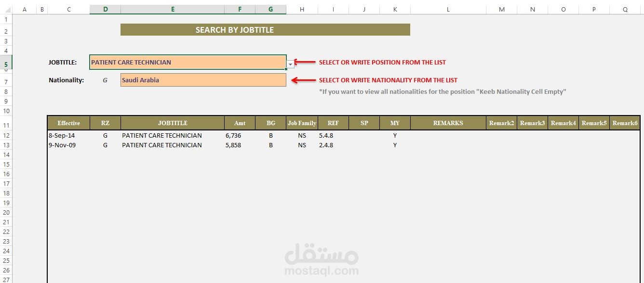Image resolution: width=644 pixels, height=283 pixels.
Task: Select row 1 header
Action: pos(6,20)
